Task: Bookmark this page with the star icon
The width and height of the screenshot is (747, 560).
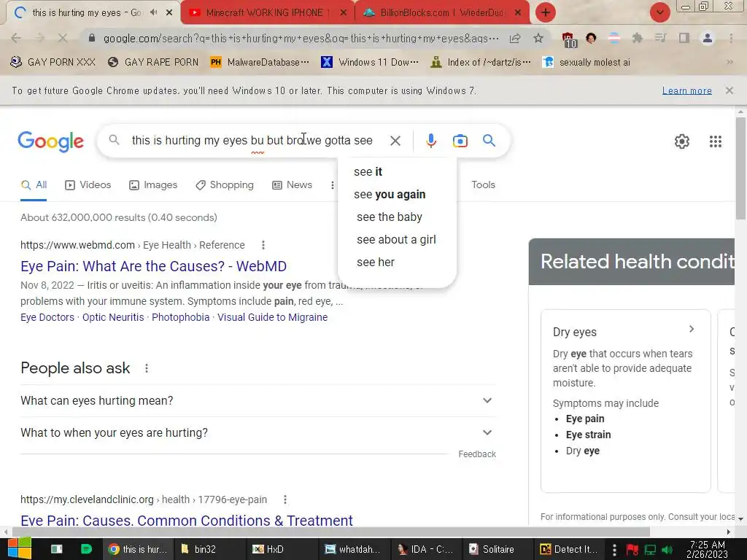Action: point(538,38)
